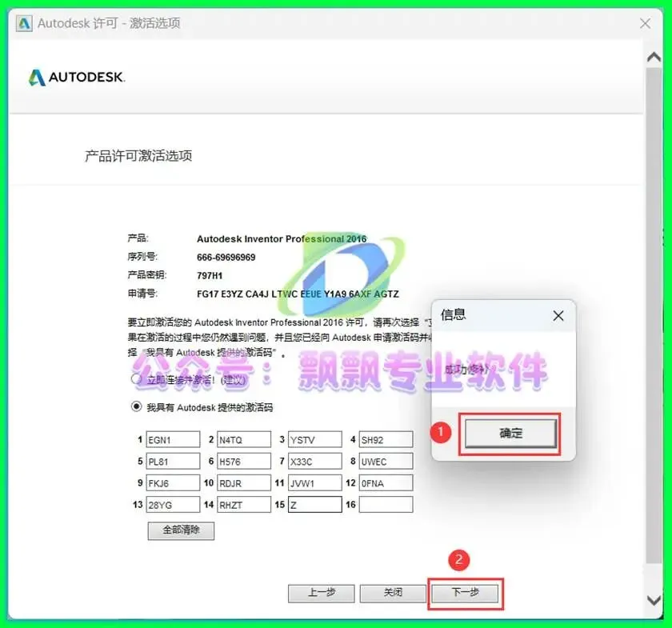Click activation code field 12 containing 0FNA
672x628 pixels.
pyautogui.click(x=386, y=482)
